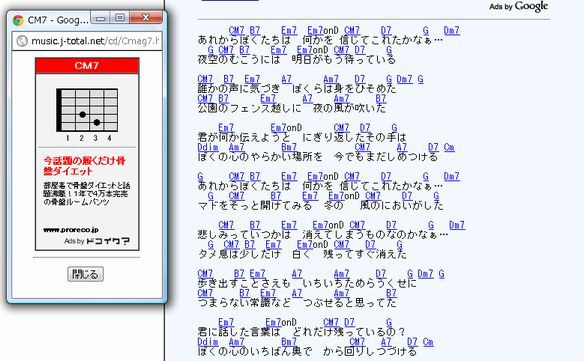Click Em7 chord above 君に話した言葉は

[x=226, y=322]
